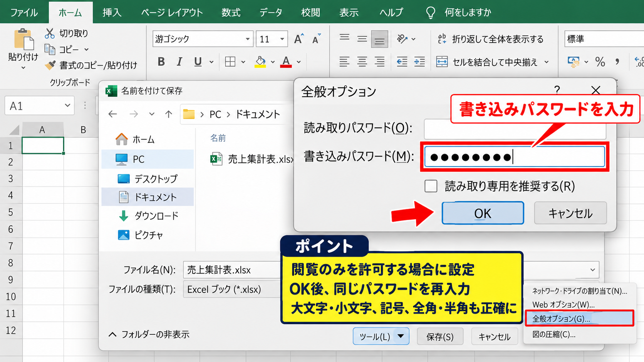
Task: Align text left
Action: point(344,62)
